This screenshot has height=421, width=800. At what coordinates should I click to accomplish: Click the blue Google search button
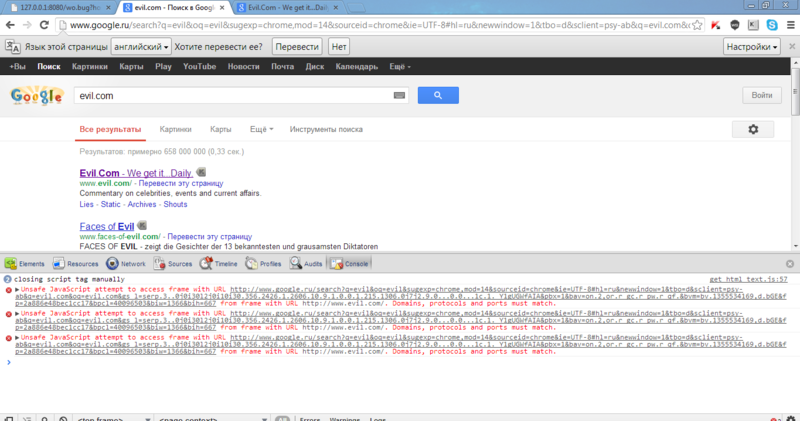pos(438,95)
